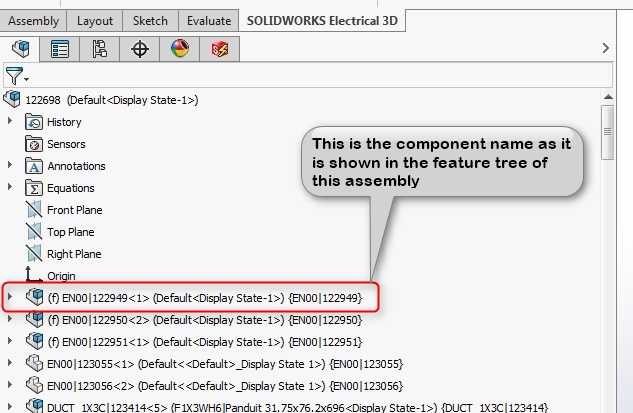633x413 pixels.
Task: Click the feature tree scrollbar thumb
Action: pos(608,132)
